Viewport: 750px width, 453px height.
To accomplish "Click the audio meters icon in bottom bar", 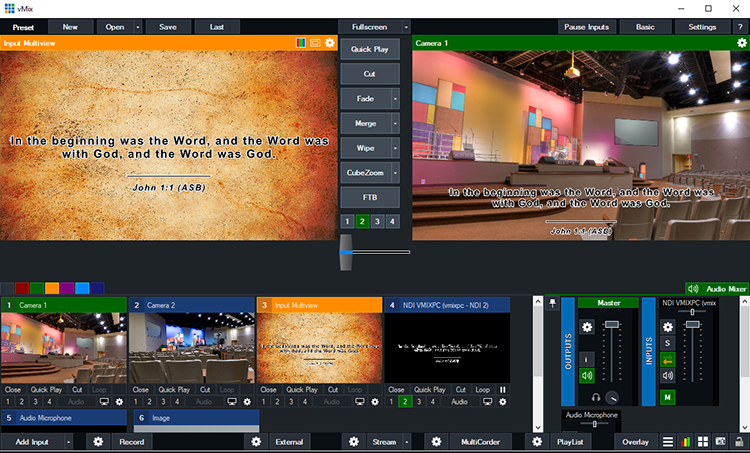I will [x=685, y=441].
